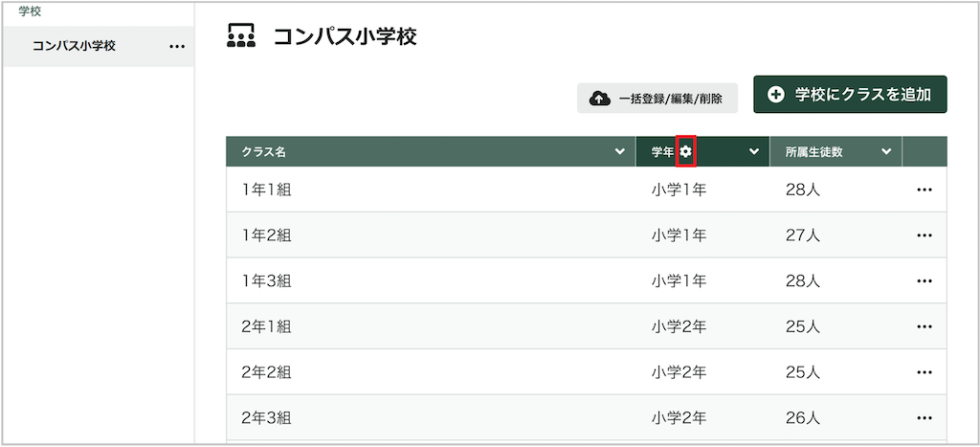This screenshot has width=980, height=447.
Task: Select the 2年3組 class name cell
Action: click(x=266, y=418)
